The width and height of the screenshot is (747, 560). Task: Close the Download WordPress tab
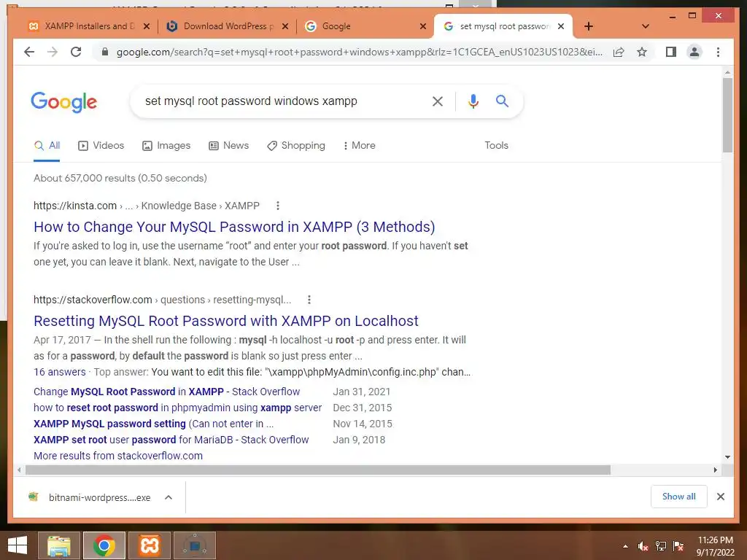click(285, 26)
